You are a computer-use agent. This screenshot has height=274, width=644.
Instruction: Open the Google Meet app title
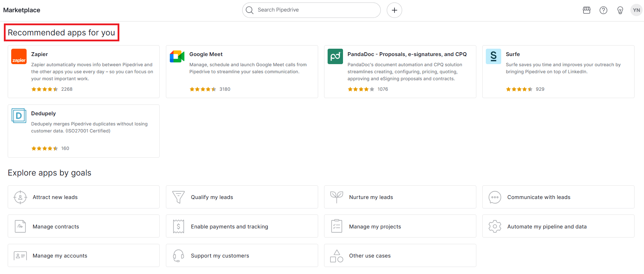(206, 54)
